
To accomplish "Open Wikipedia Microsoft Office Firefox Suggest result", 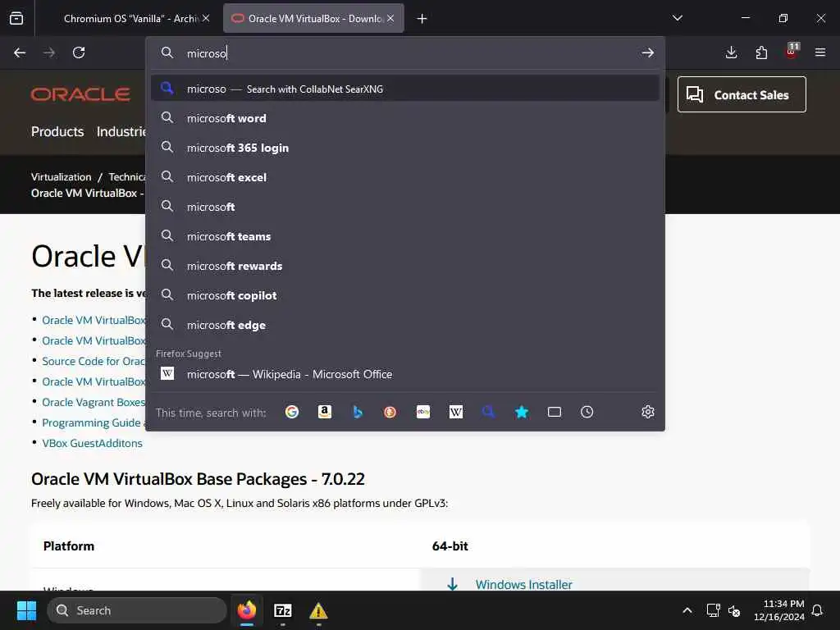I will (405, 374).
